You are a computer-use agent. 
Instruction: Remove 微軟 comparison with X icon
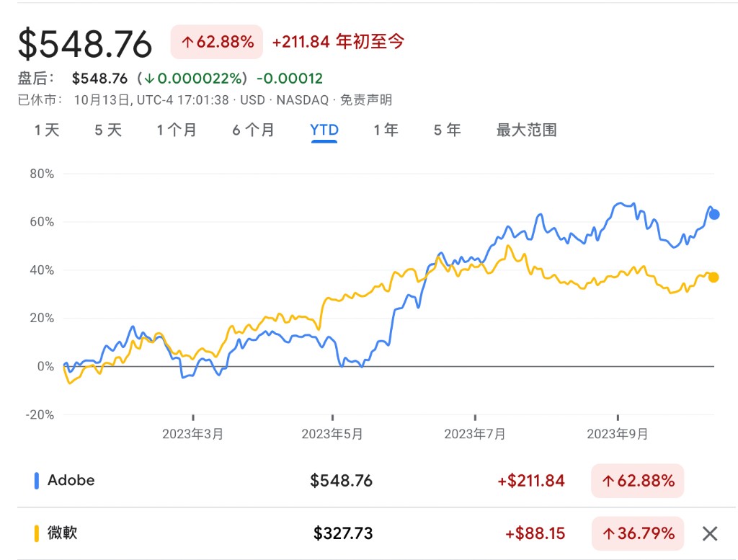click(710, 533)
